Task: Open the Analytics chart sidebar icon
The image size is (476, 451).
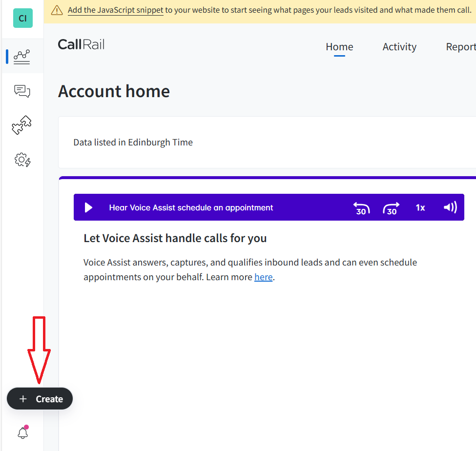Action: (x=22, y=57)
